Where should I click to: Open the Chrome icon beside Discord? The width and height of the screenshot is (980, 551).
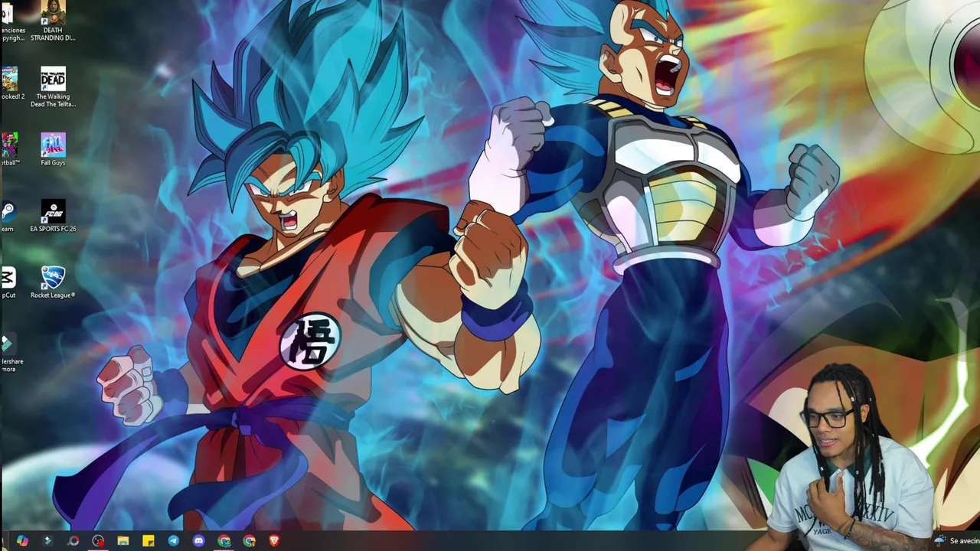coord(224,541)
